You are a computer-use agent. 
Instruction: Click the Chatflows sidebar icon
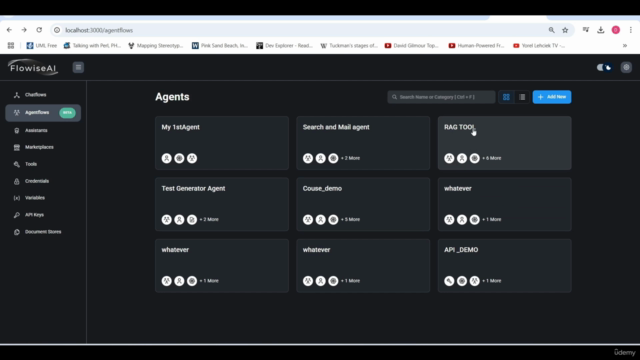pos(17,95)
